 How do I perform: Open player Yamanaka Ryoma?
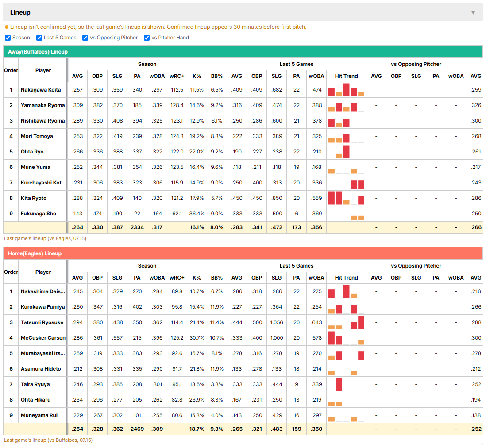(x=43, y=105)
